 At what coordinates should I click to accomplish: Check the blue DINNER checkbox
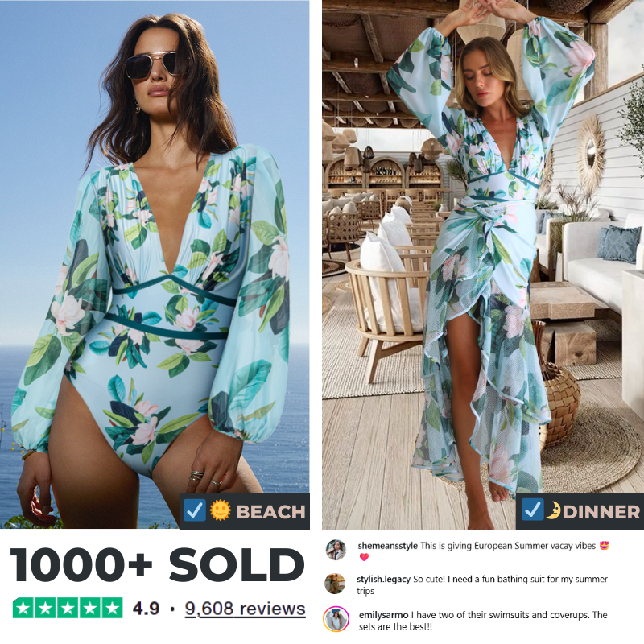[x=532, y=510]
